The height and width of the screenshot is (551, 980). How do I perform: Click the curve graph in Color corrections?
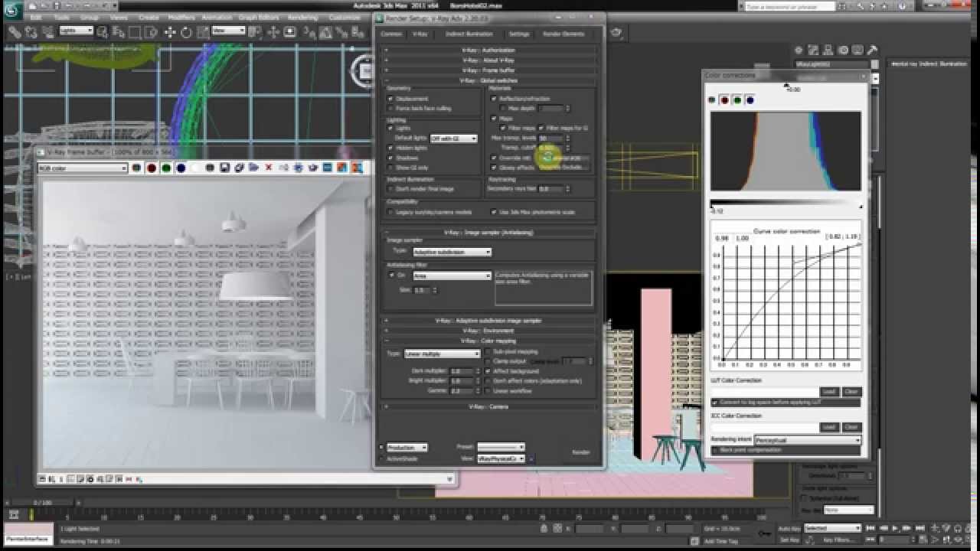(x=790, y=302)
